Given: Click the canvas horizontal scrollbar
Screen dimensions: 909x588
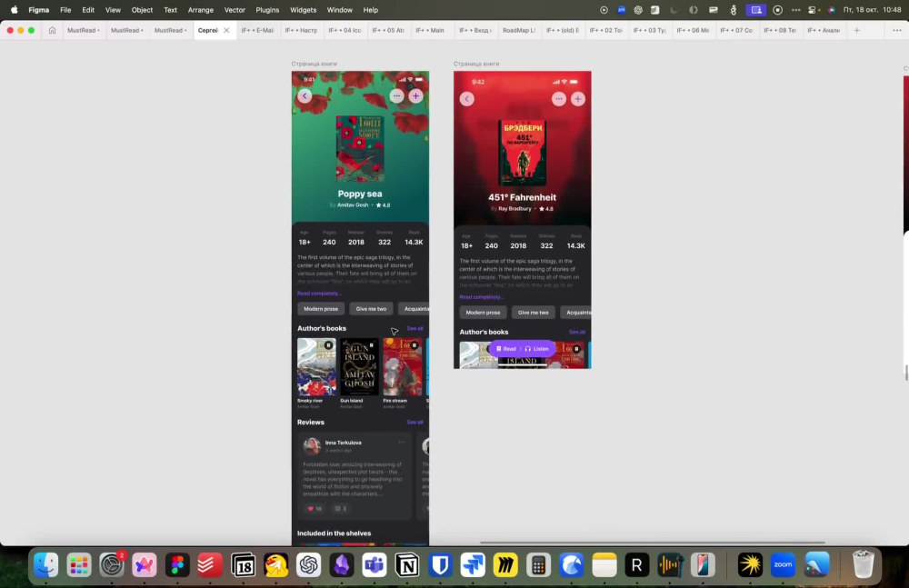Looking at the screenshot, I should tap(652, 543).
